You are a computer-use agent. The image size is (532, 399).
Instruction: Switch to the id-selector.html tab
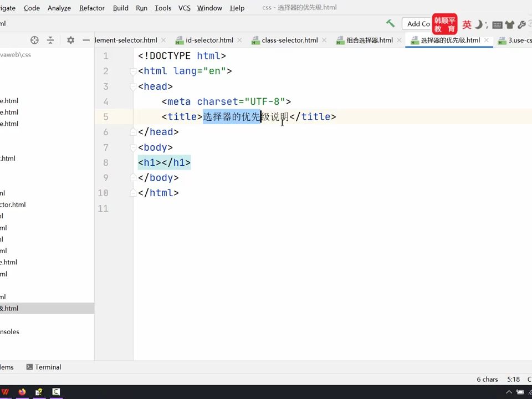(x=209, y=40)
